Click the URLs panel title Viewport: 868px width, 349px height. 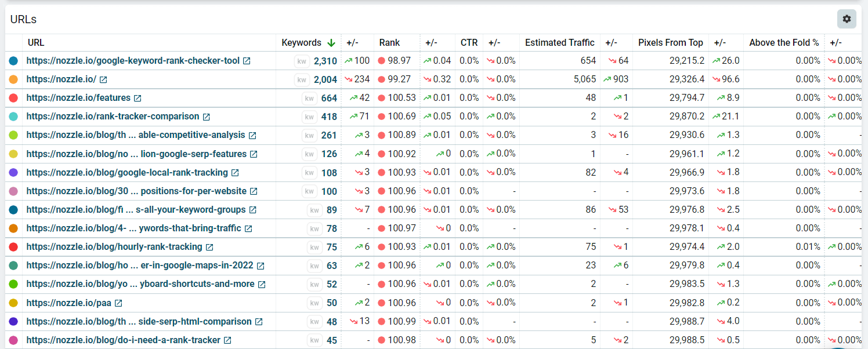(x=23, y=19)
